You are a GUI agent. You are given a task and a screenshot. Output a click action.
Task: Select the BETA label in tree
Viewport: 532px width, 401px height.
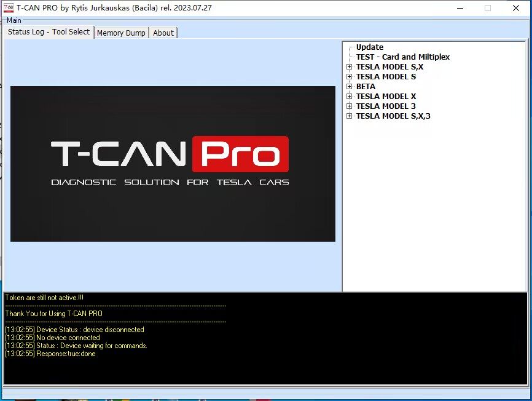click(366, 87)
